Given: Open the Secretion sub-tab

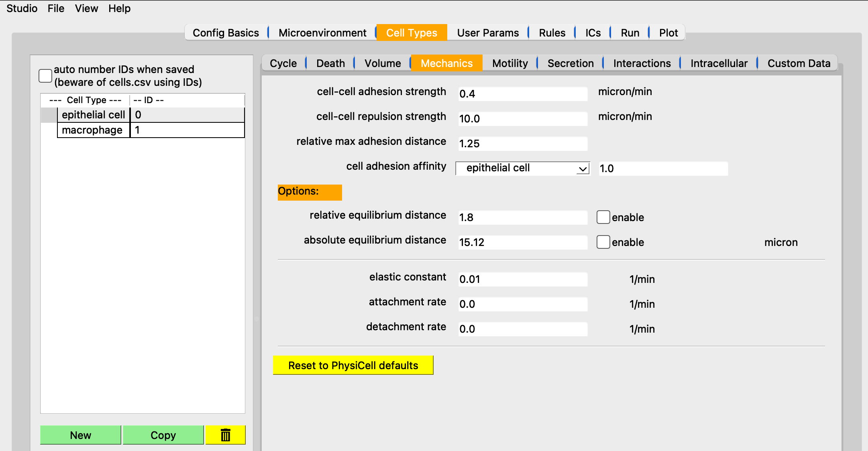Looking at the screenshot, I should click(571, 63).
